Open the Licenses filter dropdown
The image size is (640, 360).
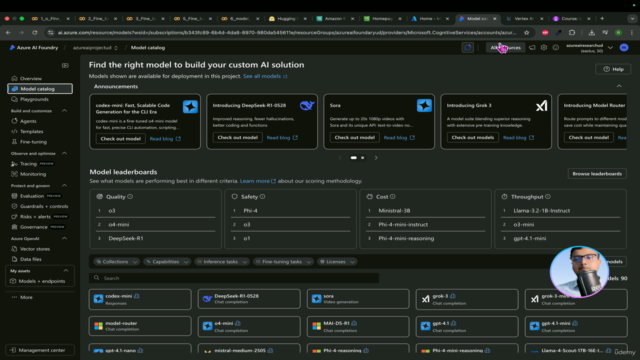[x=337, y=262]
